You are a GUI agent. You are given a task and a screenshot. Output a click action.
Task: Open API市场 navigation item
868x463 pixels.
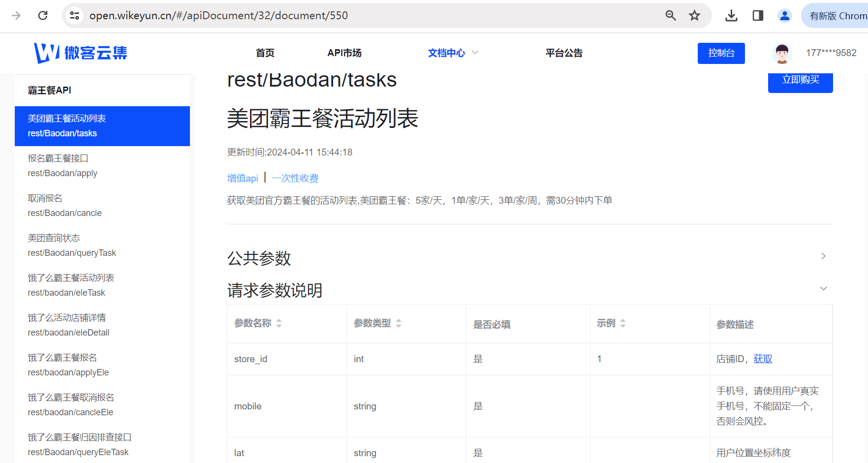tap(344, 53)
